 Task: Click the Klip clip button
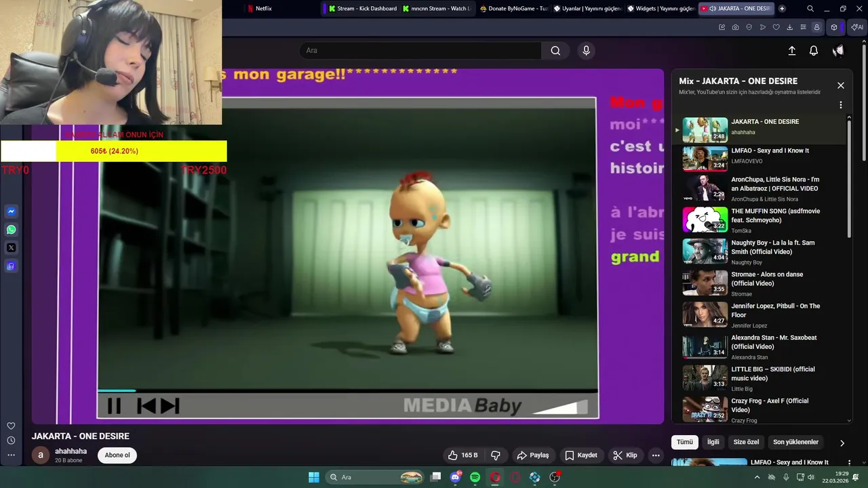[x=625, y=455]
